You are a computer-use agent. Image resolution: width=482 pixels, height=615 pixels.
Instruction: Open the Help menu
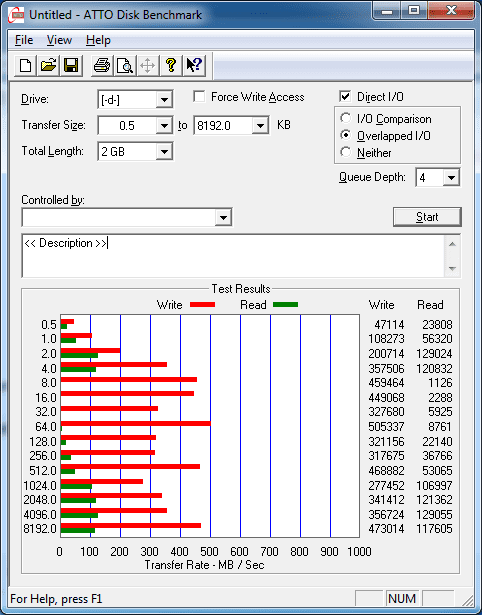coord(98,40)
